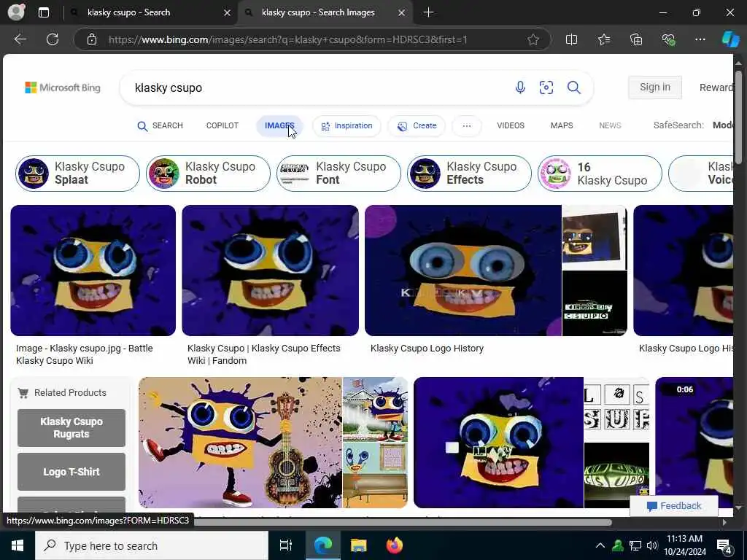Select the IMAGES tab
The image size is (747, 560).
click(x=279, y=125)
